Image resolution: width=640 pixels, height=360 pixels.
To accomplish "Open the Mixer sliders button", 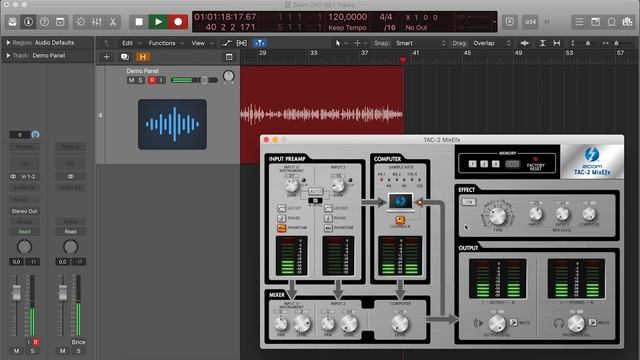I will point(97,22).
